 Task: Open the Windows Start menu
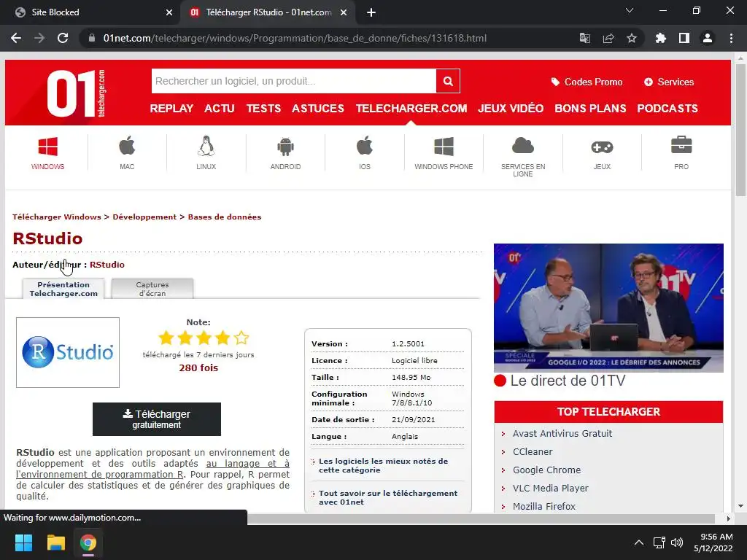click(23, 542)
